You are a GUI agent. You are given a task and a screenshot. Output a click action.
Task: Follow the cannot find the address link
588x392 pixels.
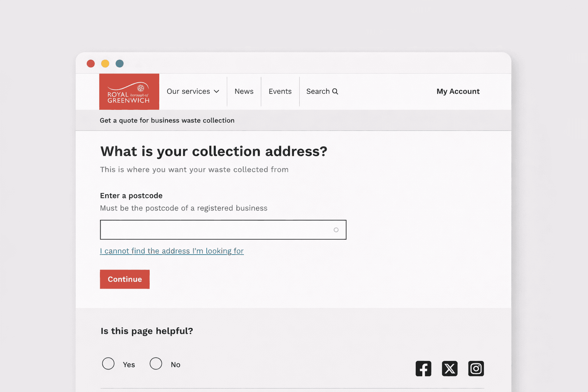click(172, 251)
